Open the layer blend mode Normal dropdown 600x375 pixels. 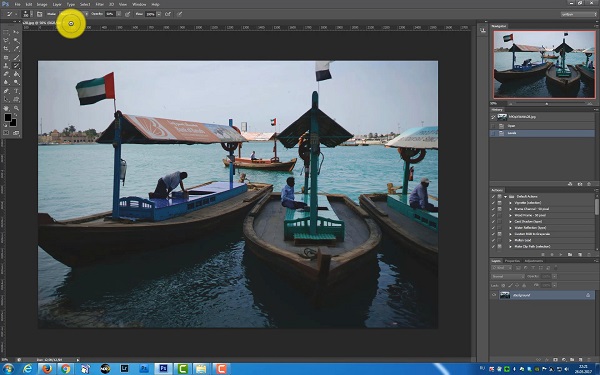508,276
